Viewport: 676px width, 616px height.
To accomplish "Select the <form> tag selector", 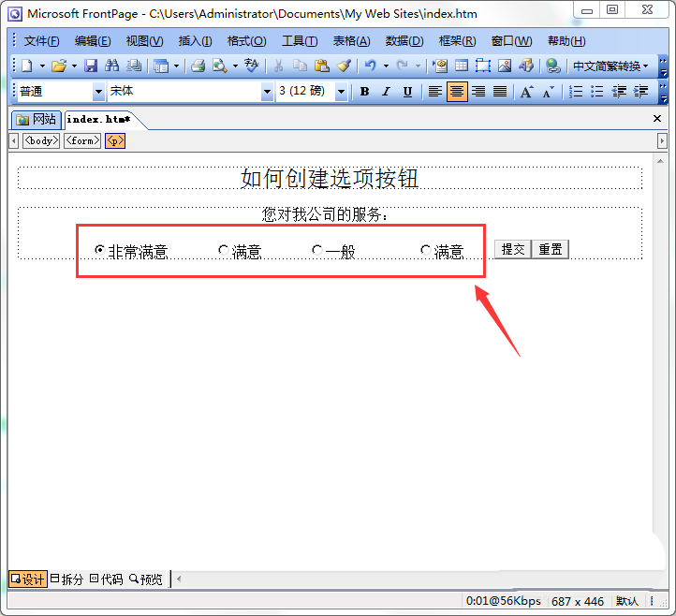I will tap(82, 140).
